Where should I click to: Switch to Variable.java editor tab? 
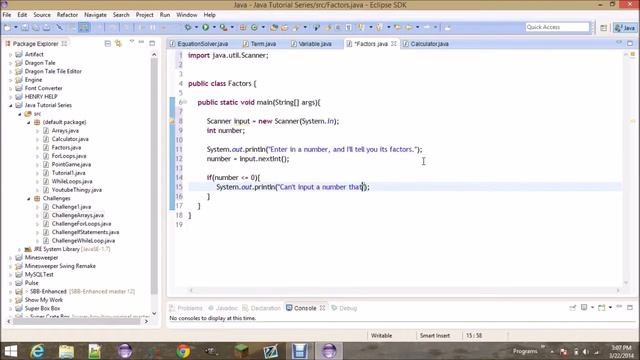click(x=311, y=44)
